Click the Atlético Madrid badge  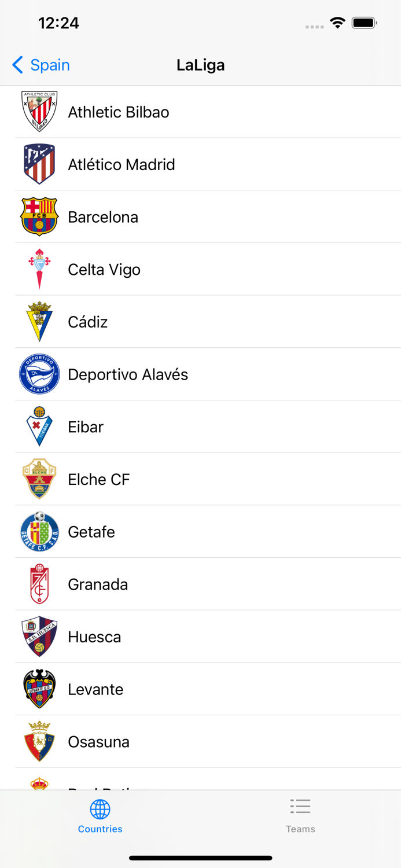tap(39, 164)
